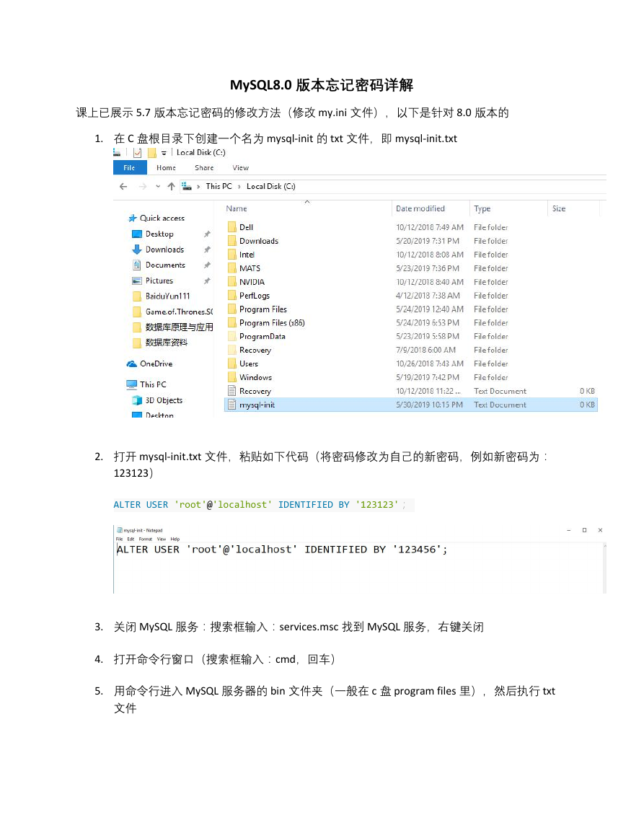Open the Share ribbon tab
644x833 pixels.
[x=204, y=167]
